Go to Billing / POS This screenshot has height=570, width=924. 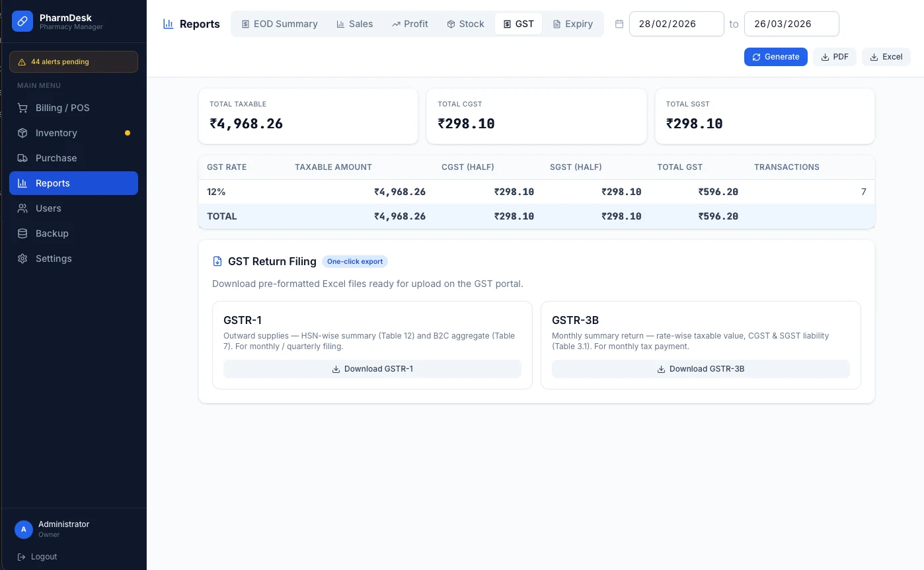[x=73, y=108]
